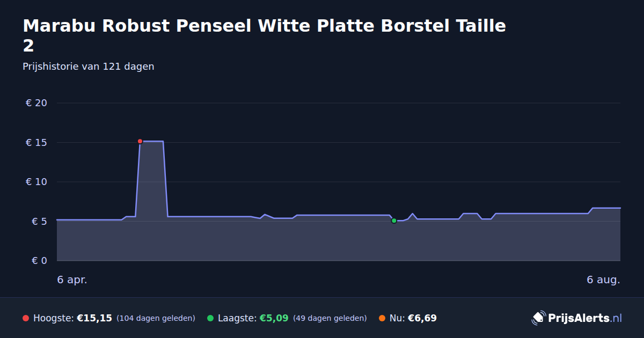This screenshot has width=644, height=338.
Task: Open the PrijsAlerts.nl brand link
Action: tap(577, 318)
